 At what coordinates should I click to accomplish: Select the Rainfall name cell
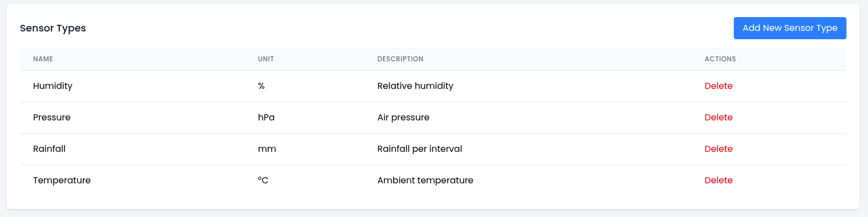click(x=49, y=149)
